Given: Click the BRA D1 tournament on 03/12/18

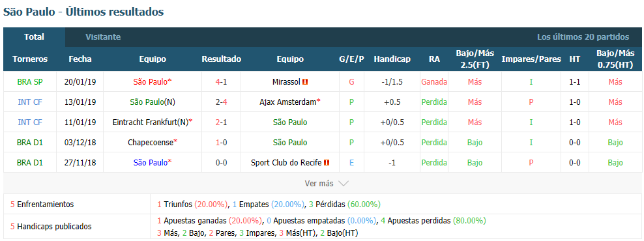Looking at the screenshot, I should pyautogui.click(x=30, y=143).
